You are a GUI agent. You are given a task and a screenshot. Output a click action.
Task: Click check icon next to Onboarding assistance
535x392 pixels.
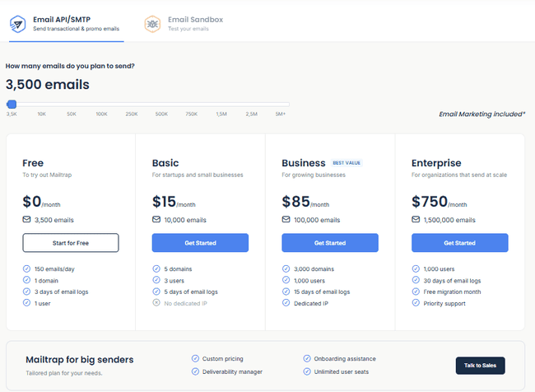tap(307, 358)
